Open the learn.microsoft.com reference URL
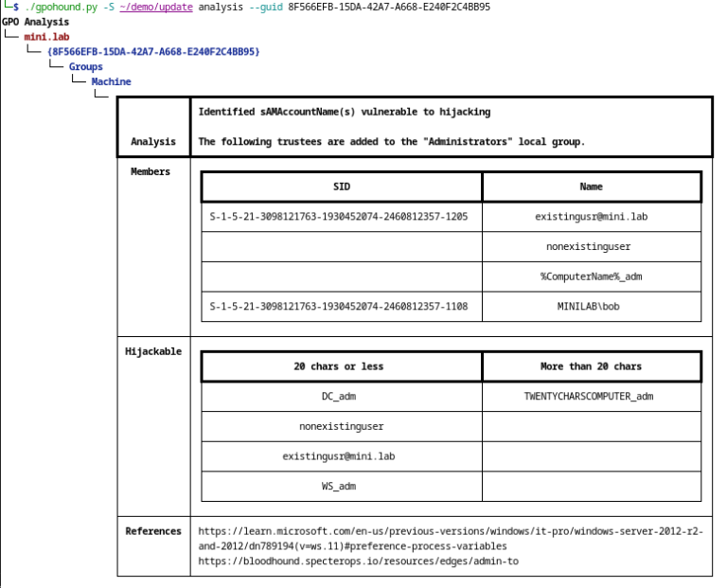This screenshot has height=588, width=727. 451,539
